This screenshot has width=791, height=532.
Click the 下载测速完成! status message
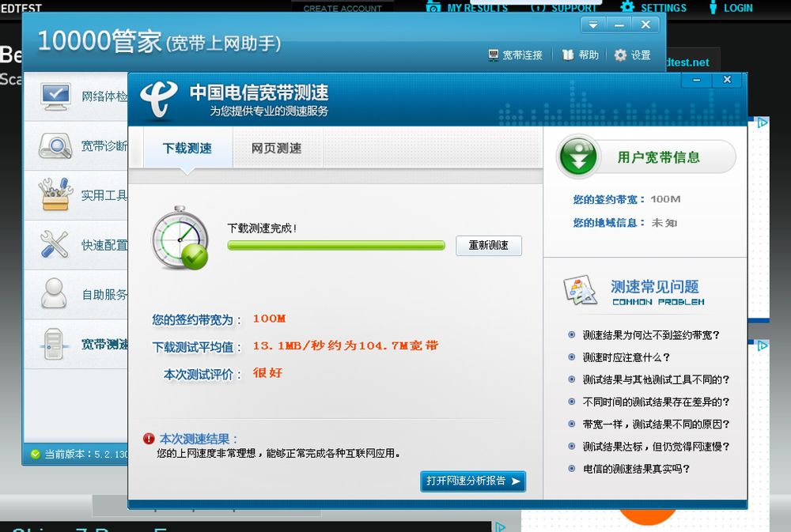click(x=262, y=228)
